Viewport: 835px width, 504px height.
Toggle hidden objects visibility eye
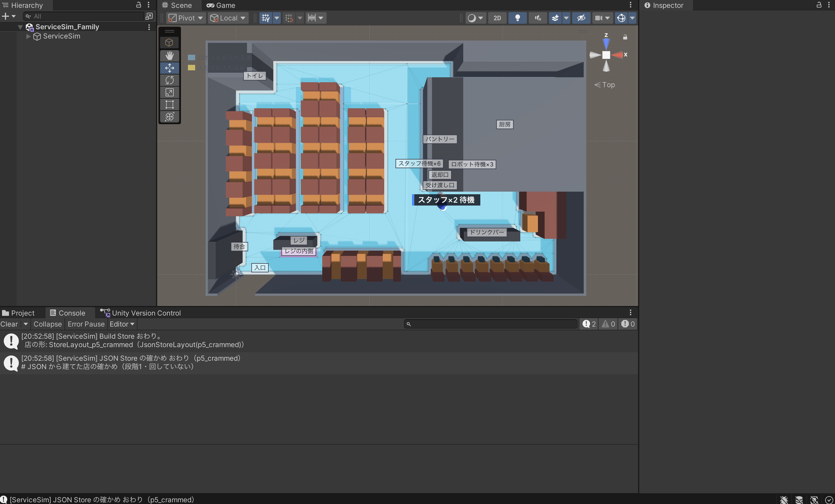point(581,18)
